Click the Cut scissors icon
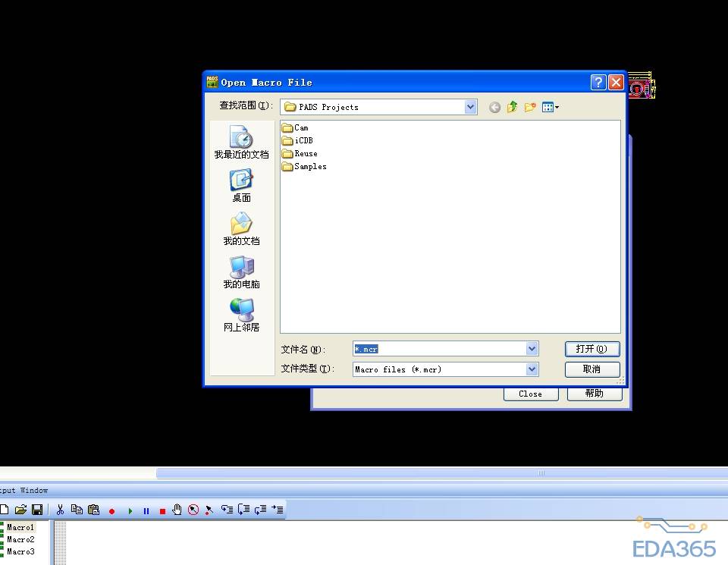This screenshot has width=728, height=565. 60,510
